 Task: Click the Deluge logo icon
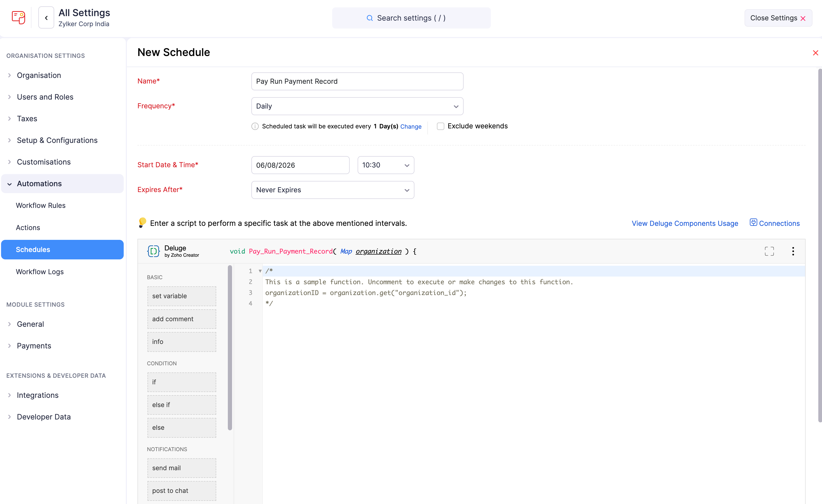[x=154, y=251]
